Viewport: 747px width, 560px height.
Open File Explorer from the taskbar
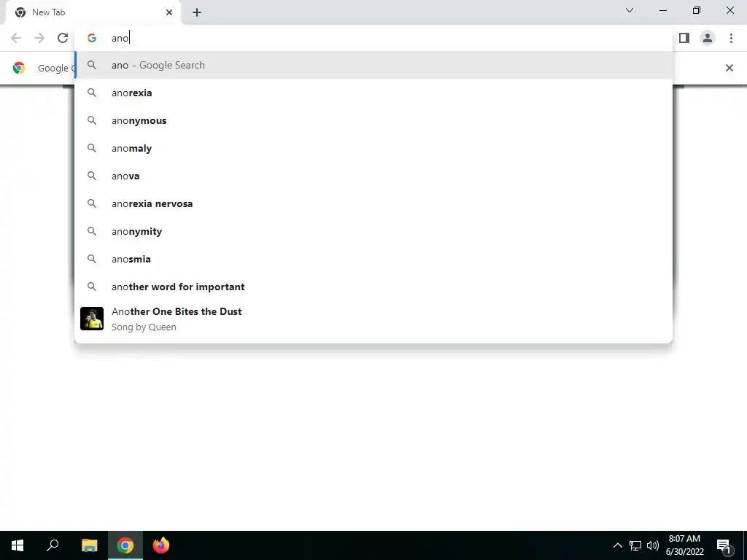[x=89, y=545]
